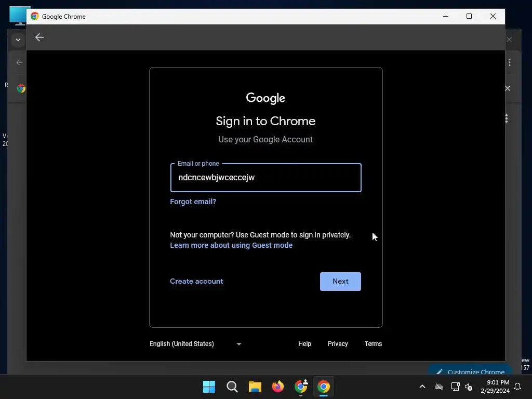The height and width of the screenshot is (399, 532).
Task: Open the tab search chevron in background Chrome
Action: pos(18,39)
